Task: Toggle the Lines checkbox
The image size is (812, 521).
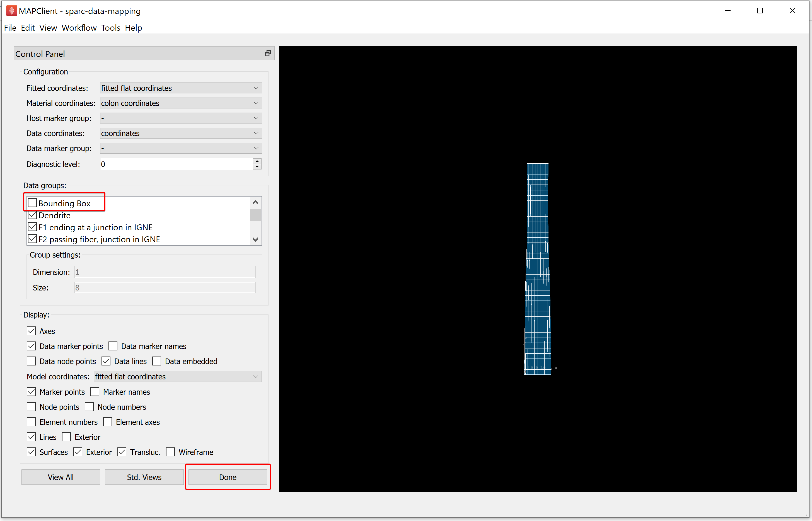Action: coord(31,437)
